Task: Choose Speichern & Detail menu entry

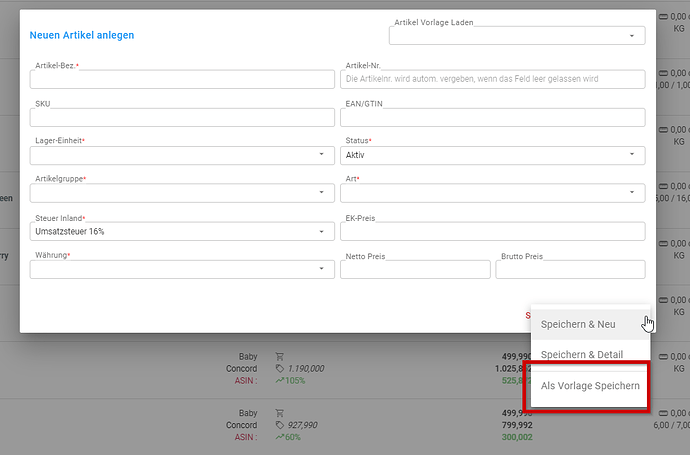Action: [591, 355]
